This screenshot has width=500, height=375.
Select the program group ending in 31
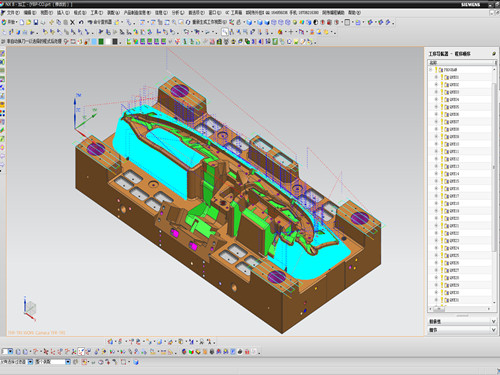coord(454,300)
